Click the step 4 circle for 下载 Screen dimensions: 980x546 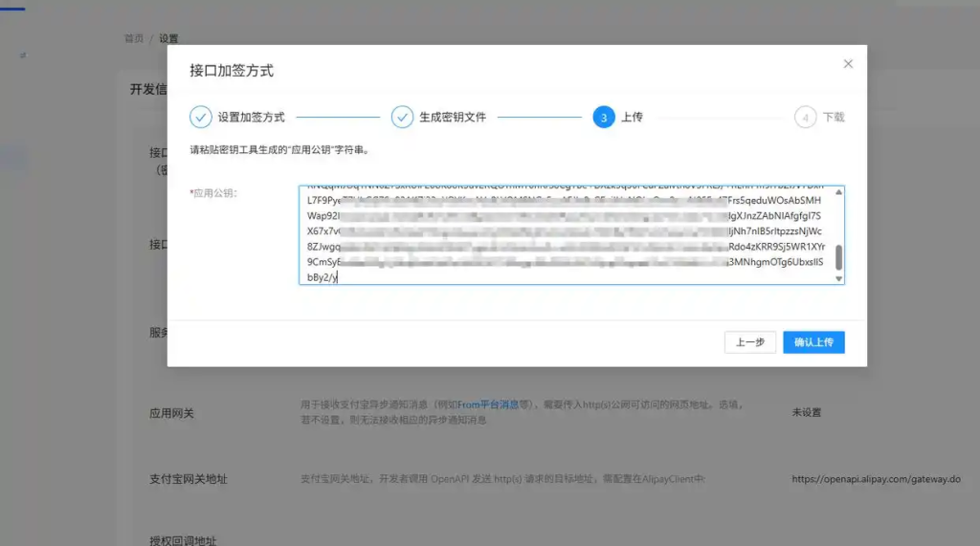click(805, 117)
